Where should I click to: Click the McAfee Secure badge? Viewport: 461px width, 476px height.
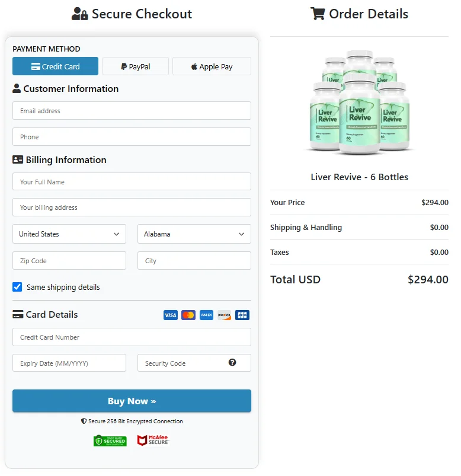point(153,440)
